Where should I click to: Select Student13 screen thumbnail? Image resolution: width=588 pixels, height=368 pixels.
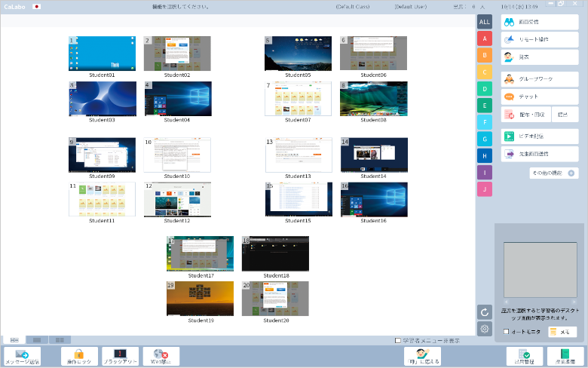pos(299,155)
